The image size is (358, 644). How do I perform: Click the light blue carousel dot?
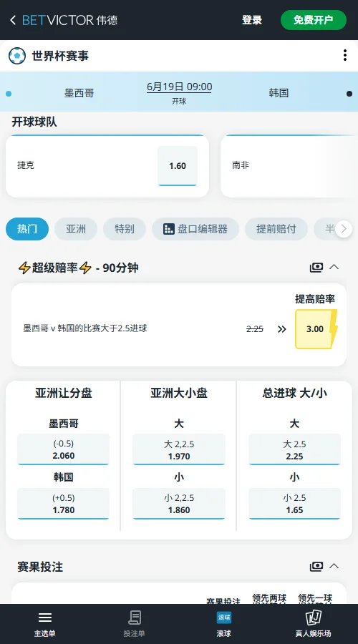pyautogui.click(x=9, y=94)
